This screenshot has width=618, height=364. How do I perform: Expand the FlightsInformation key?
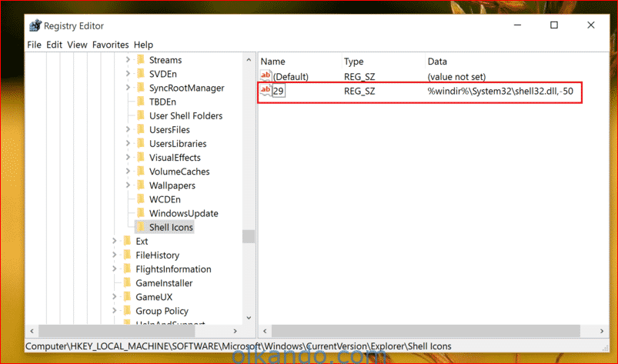pyautogui.click(x=115, y=269)
